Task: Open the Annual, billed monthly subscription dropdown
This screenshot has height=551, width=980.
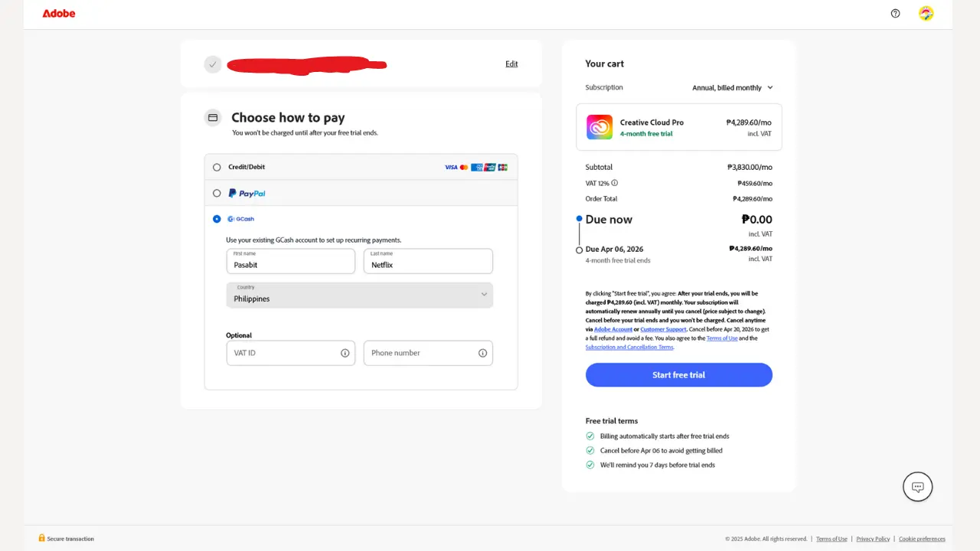Action: (733, 88)
